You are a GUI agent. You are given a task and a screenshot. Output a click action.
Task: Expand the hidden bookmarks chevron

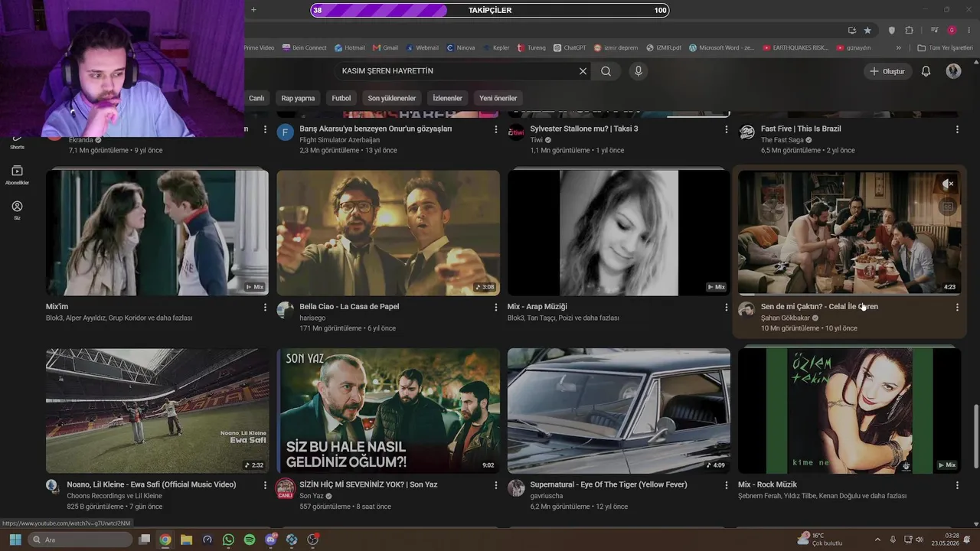(x=899, y=47)
